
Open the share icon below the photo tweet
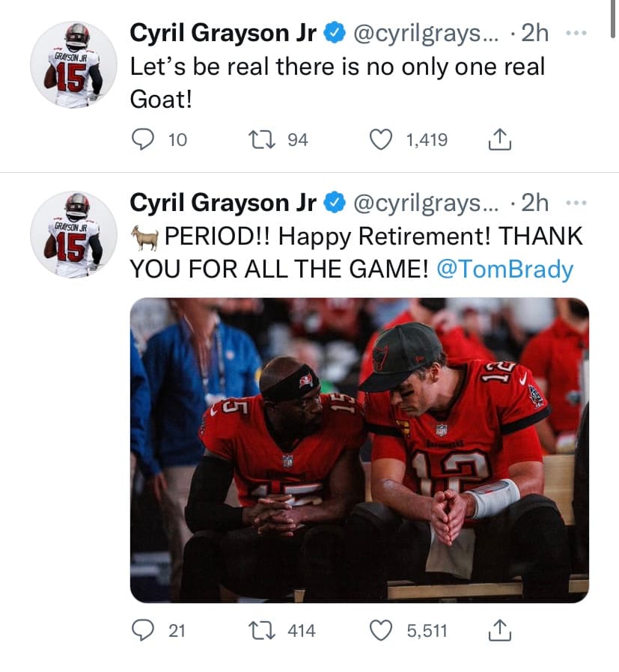pos(500,631)
